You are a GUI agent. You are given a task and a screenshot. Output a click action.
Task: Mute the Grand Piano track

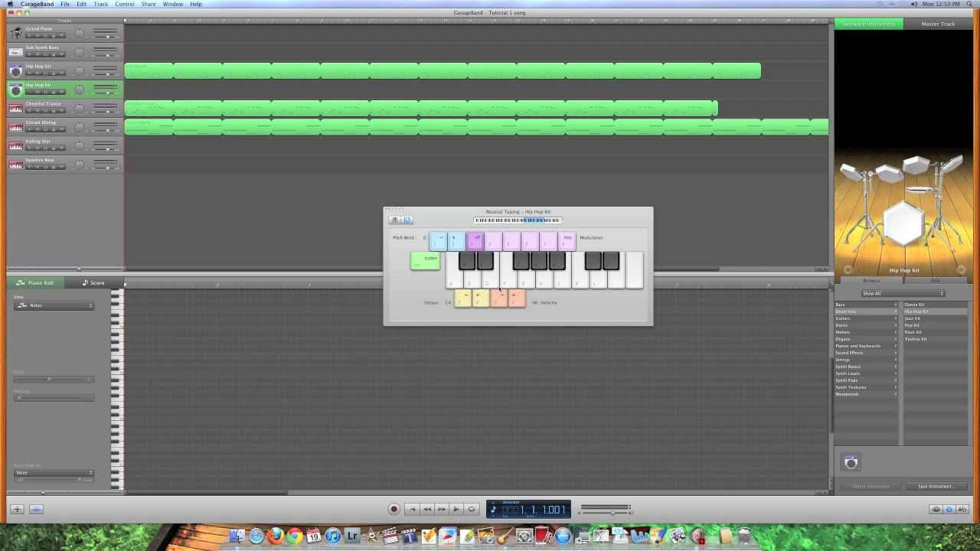36,36
